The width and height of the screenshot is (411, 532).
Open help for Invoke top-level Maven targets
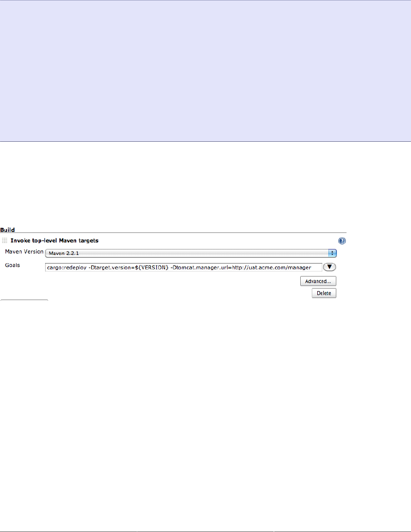tap(342, 241)
